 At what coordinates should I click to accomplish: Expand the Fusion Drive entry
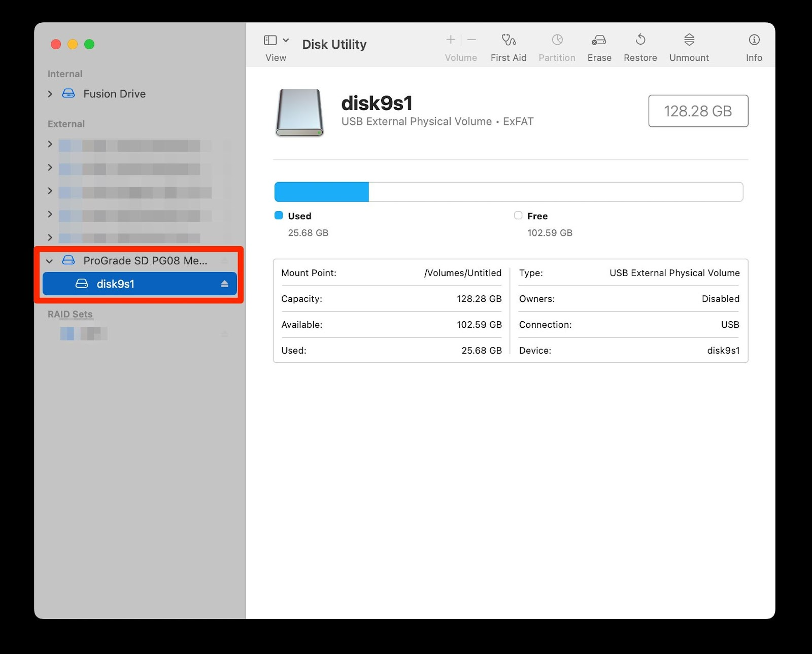pos(50,94)
